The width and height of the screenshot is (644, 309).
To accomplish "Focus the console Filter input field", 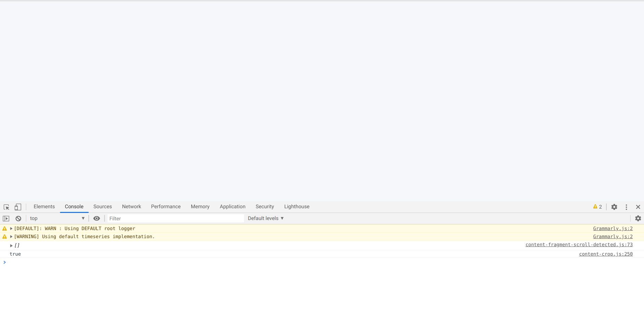I will coord(176,219).
